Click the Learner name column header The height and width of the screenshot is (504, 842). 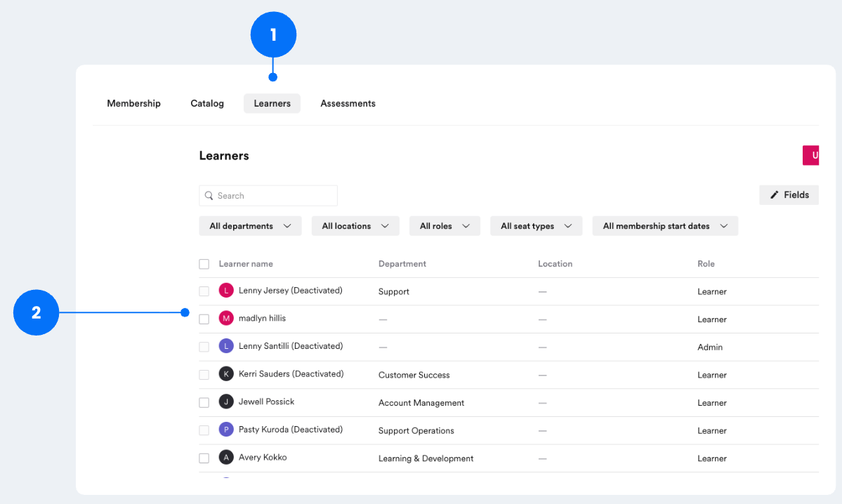pos(246,264)
